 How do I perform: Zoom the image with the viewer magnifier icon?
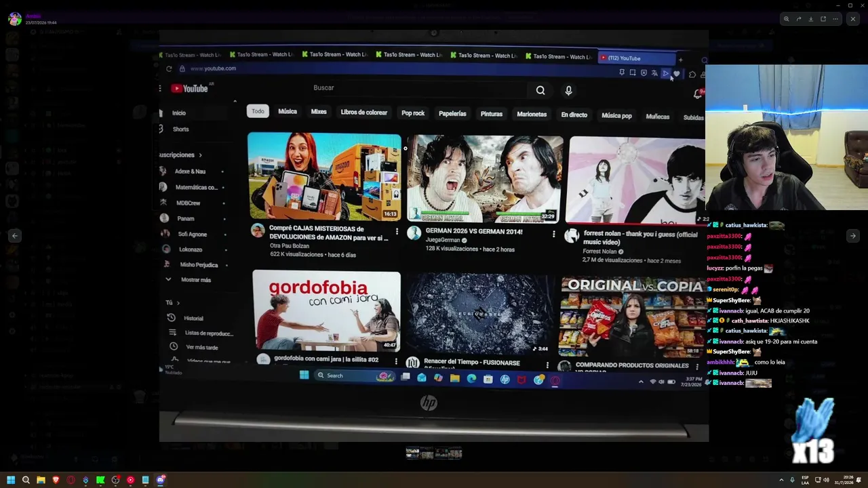(x=786, y=19)
